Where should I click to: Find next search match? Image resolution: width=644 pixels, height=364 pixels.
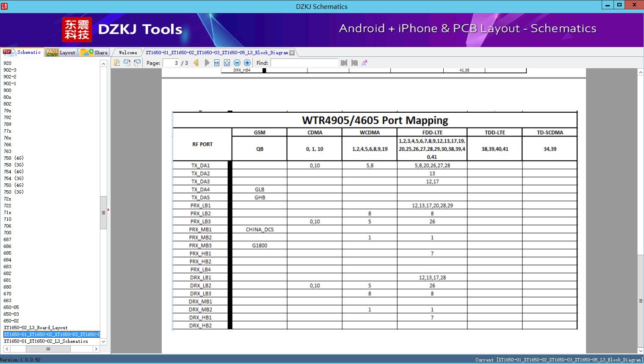click(x=354, y=63)
